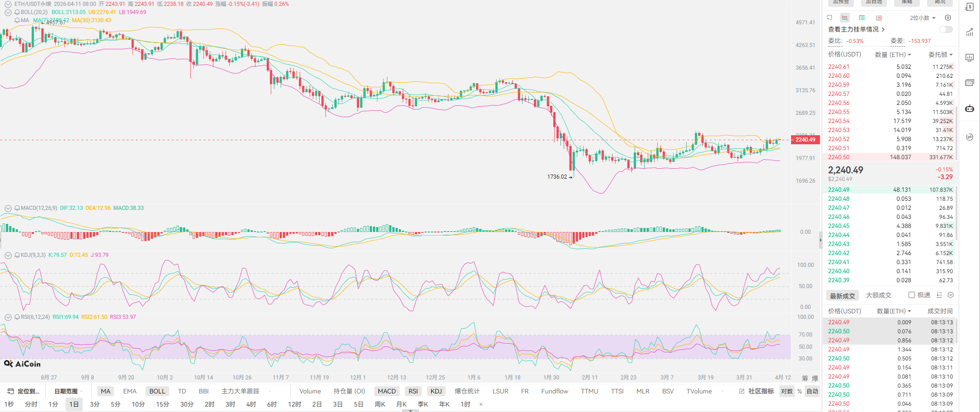This screenshot has height=412, width=980.
Task: Open recent trades settings gear icon
Action: [951, 295]
